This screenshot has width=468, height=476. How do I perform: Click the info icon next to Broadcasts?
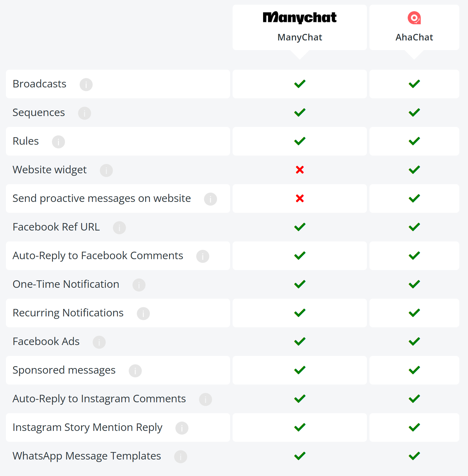tap(86, 84)
